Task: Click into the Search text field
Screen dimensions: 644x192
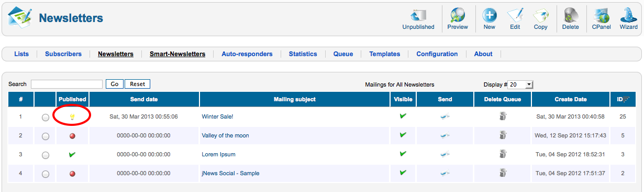Action: pyautogui.click(x=66, y=84)
